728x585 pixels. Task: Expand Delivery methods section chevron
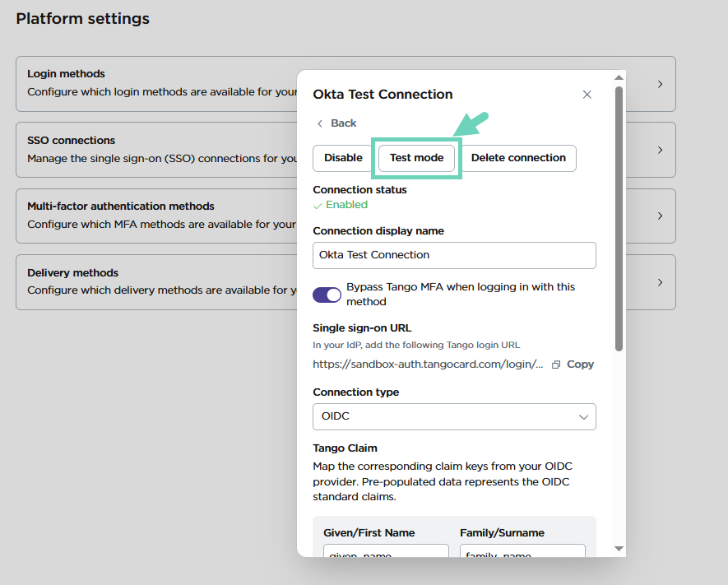point(660,282)
